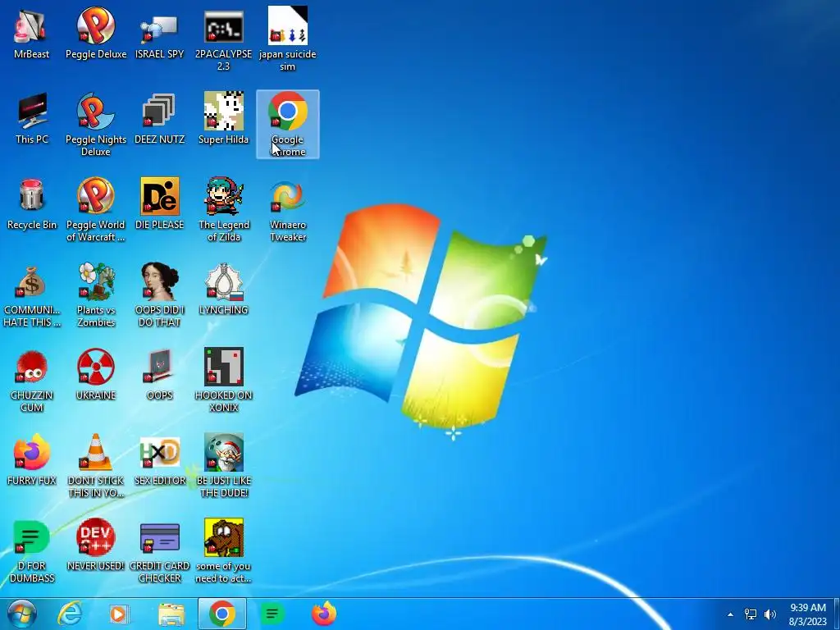Open File Explorer from the taskbar

(x=171, y=614)
